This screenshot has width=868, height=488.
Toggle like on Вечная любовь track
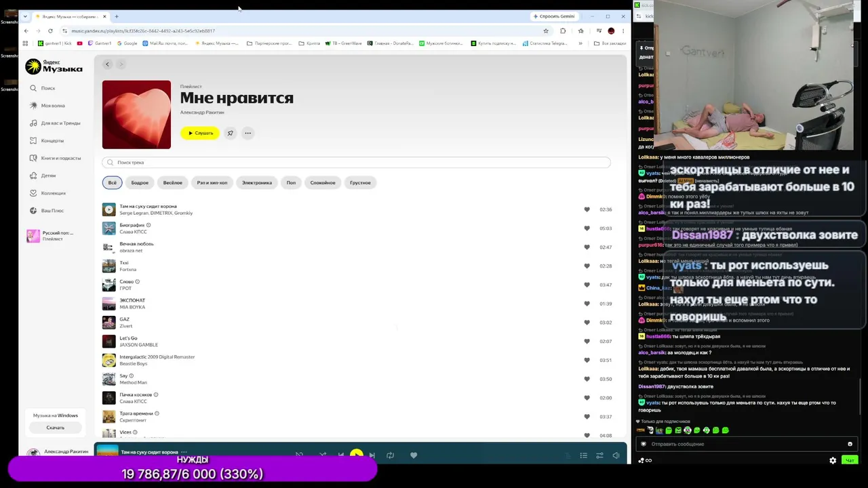point(587,247)
